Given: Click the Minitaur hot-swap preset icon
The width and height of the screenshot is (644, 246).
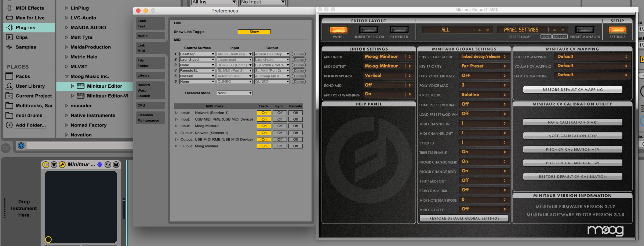Looking at the screenshot, I should pyautogui.click(x=108, y=165).
